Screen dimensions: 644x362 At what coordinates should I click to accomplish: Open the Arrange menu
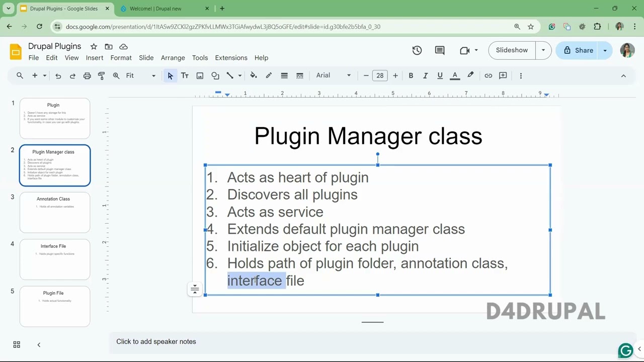173,58
